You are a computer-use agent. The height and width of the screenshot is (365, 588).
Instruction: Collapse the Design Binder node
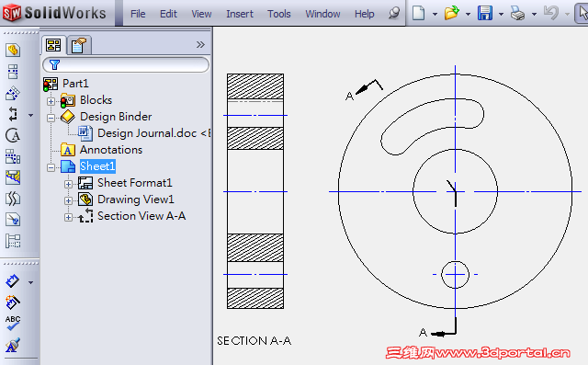point(51,118)
